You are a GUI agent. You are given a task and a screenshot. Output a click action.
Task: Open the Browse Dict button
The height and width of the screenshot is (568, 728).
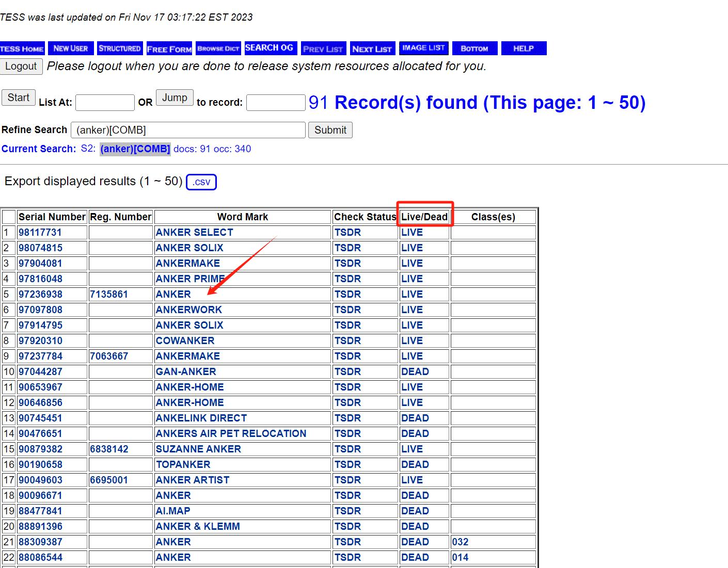pyautogui.click(x=218, y=48)
